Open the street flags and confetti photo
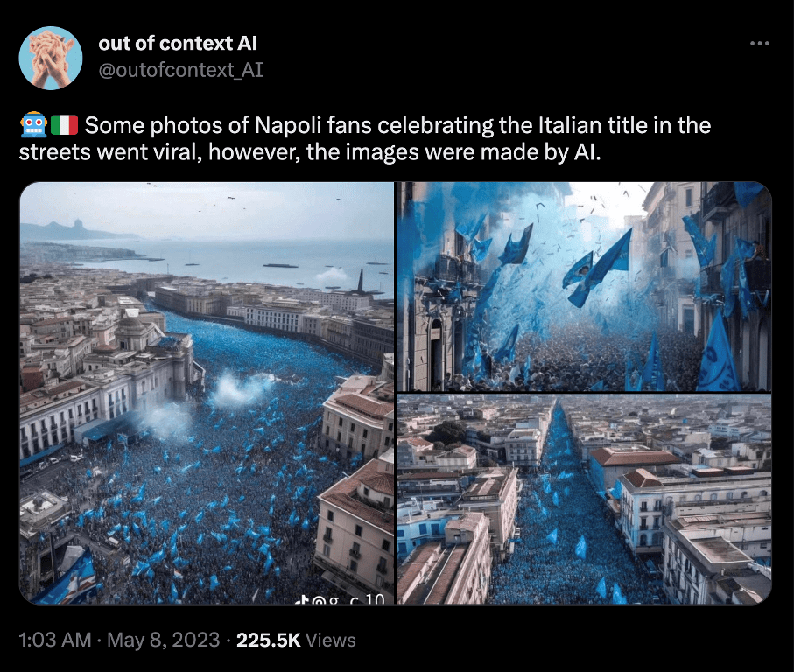Image resolution: width=794 pixels, height=672 pixels. pos(584,286)
